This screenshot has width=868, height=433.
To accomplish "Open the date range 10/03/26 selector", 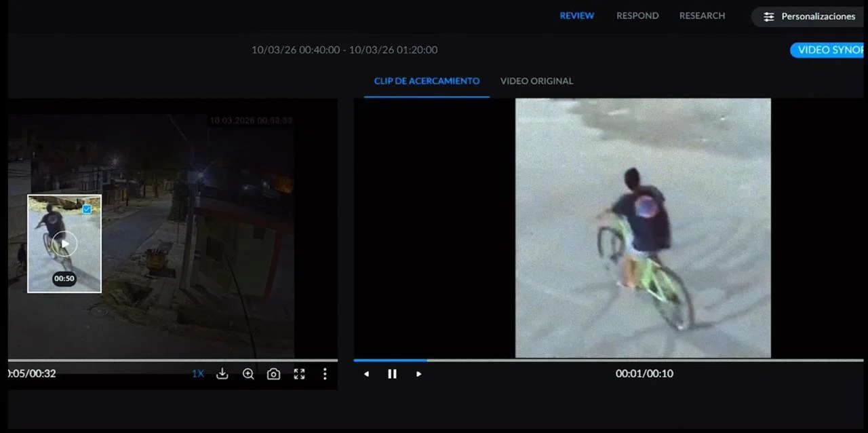I will (344, 50).
